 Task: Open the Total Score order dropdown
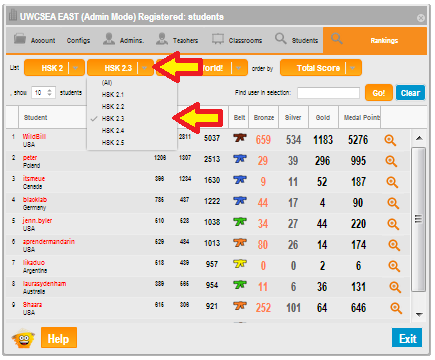coord(321,68)
